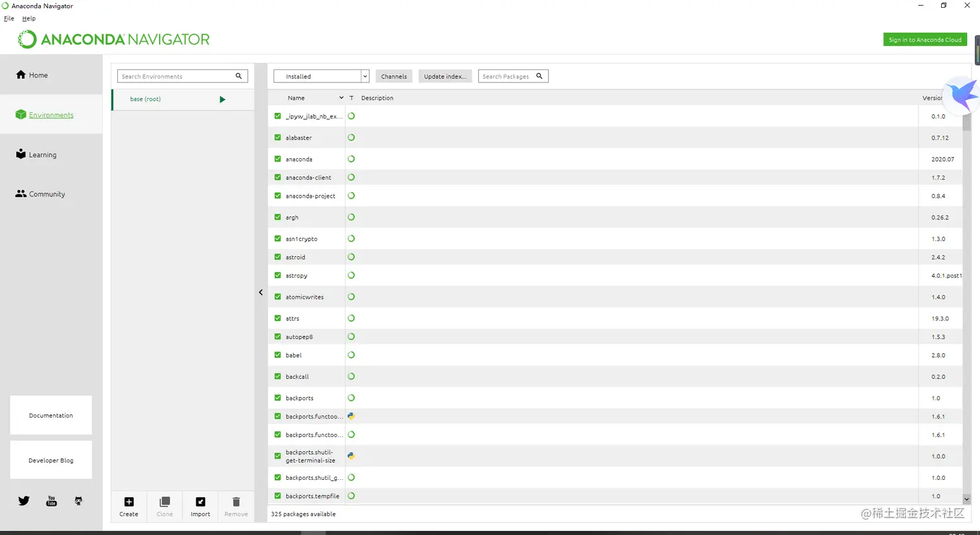Click Search Packages magnifier icon

coord(539,76)
